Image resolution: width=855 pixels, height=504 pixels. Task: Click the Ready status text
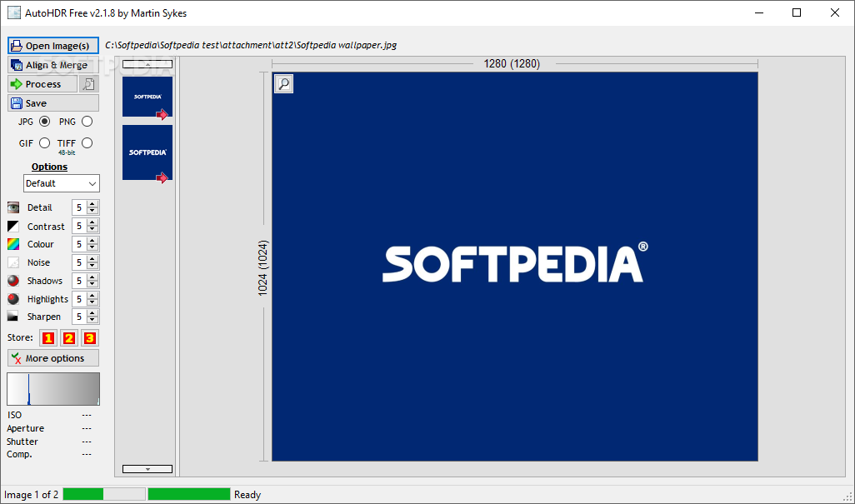(247, 495)
